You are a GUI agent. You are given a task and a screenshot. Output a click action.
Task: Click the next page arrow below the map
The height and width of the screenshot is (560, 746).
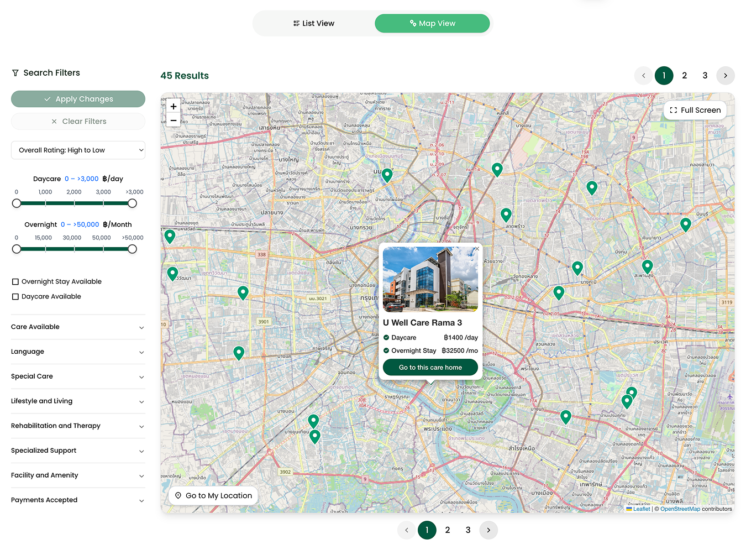pyautogui.click(x=488, y=530)
